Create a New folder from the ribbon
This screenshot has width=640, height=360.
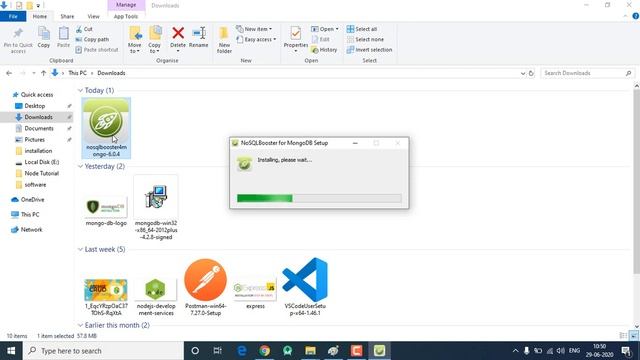tap(224, 40)
